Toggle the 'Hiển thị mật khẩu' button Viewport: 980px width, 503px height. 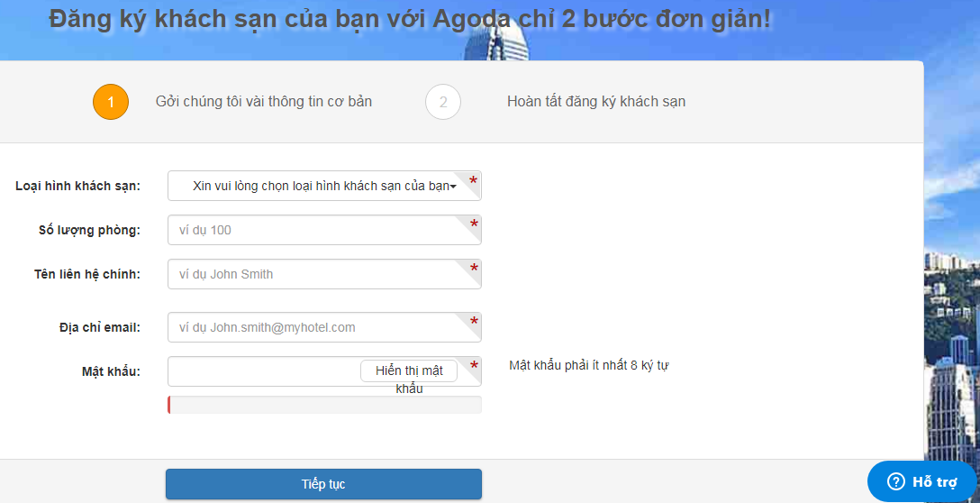pos(409,371)
